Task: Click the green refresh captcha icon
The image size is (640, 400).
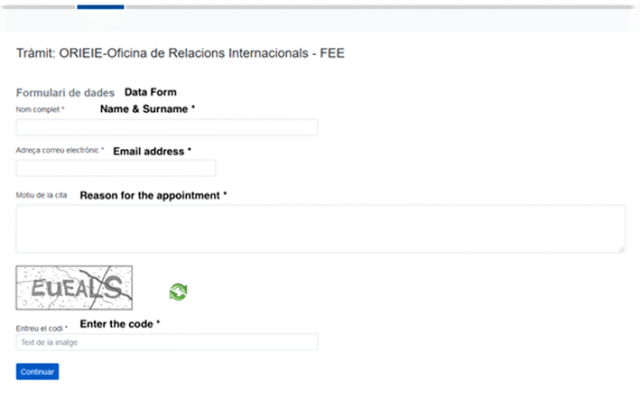Action: pos(178,291)
